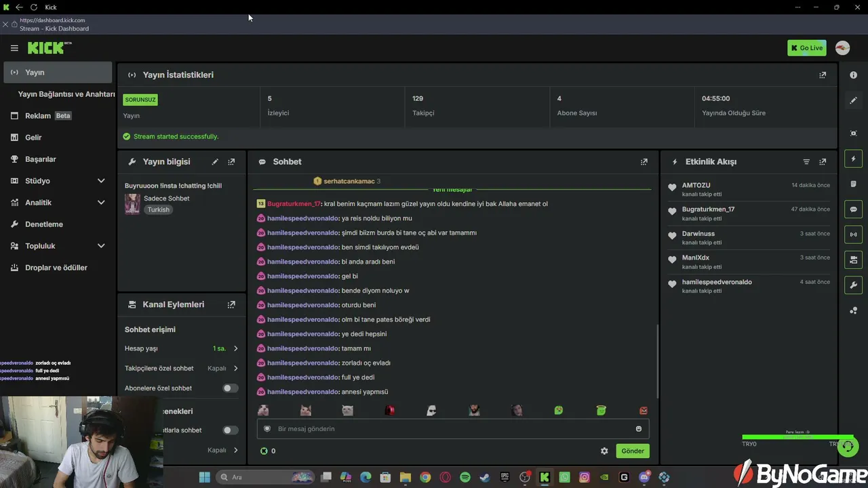Viewport: 868px width, 488px height.
Task: Open Denetleme in the sidebar
Action: [x=58, y=224]
